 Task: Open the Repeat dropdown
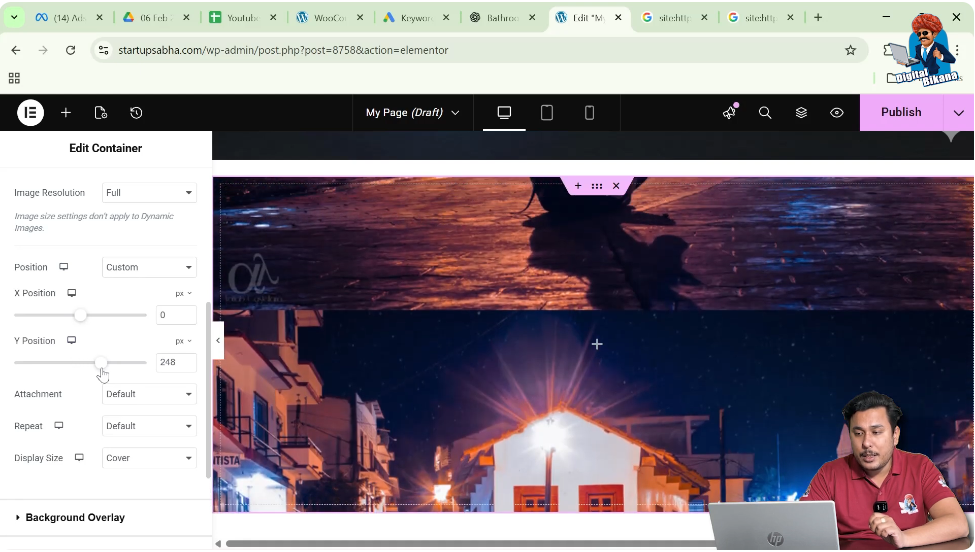(x=149, y=426)
